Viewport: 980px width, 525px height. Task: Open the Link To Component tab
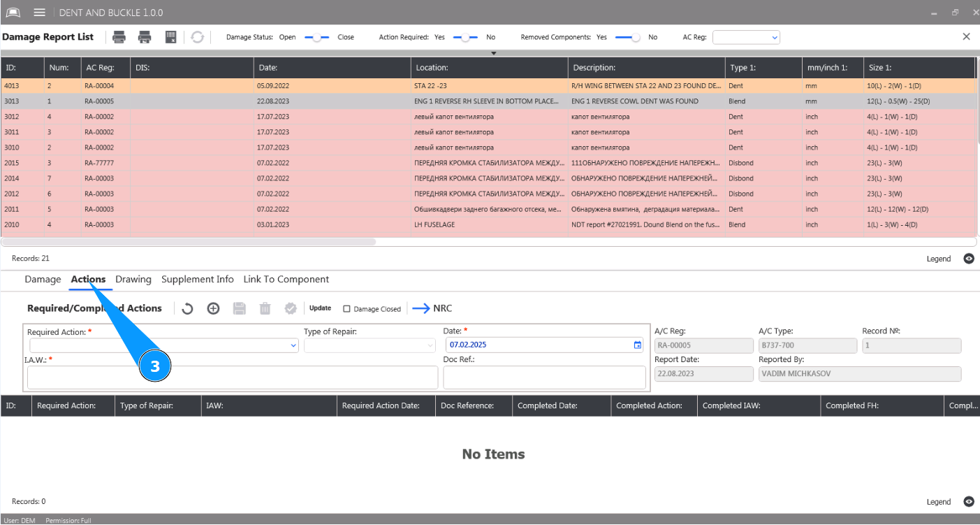coord(286,279)
